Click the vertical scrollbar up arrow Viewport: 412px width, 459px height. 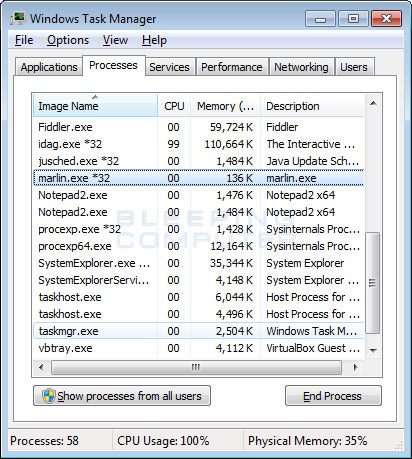tap(373, 103)
